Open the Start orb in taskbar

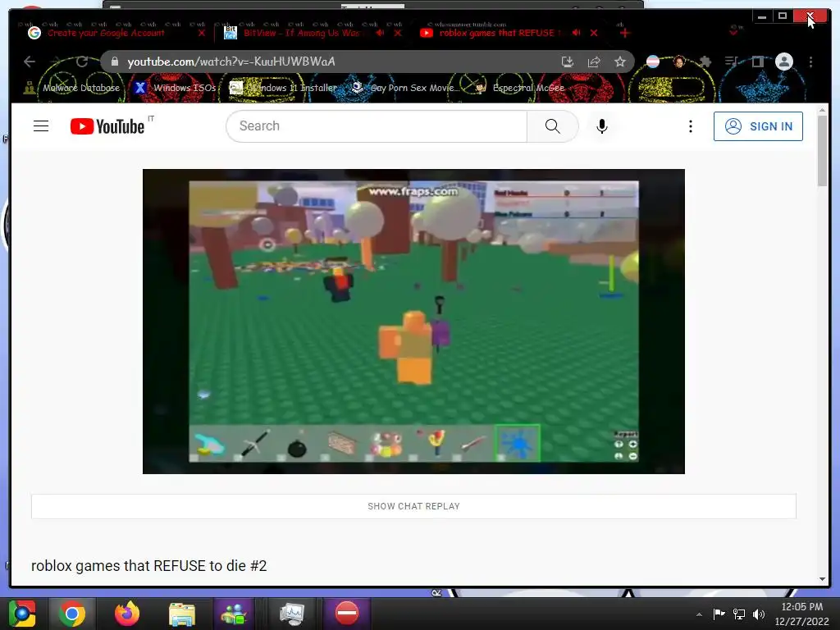pyautogui.click(x=22, y=614)
